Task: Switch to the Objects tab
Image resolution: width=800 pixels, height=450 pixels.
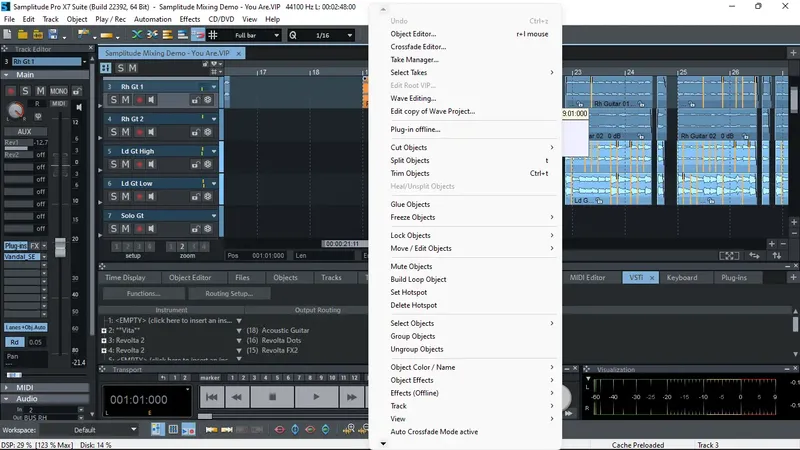Action: (285, 278)
